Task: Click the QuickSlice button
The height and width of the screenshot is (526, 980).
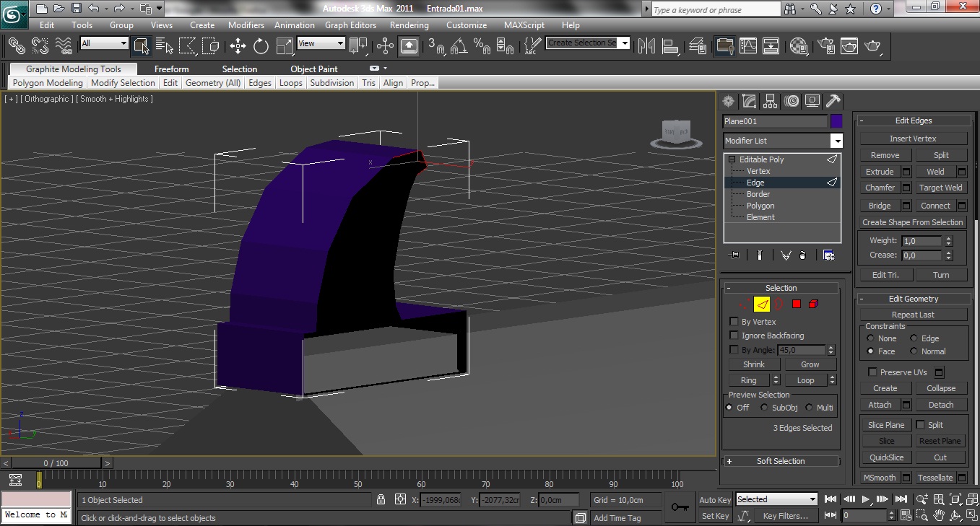Action: pos(886,457)
